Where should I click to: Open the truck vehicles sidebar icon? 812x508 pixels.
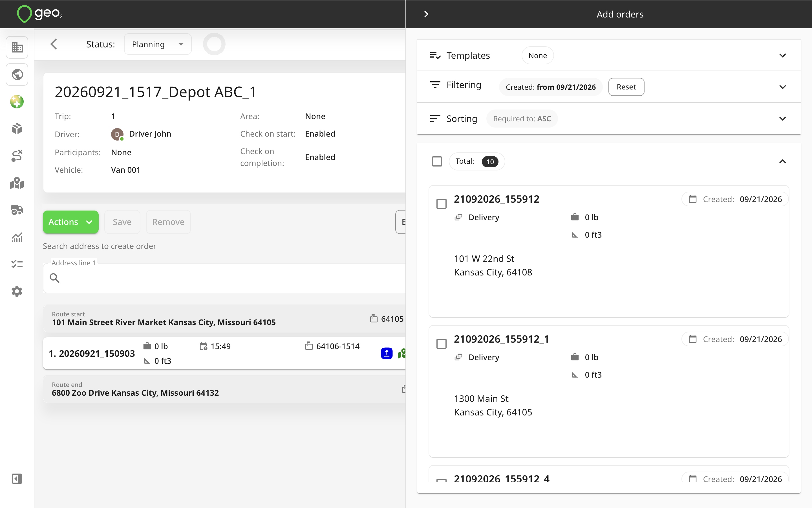17,210
